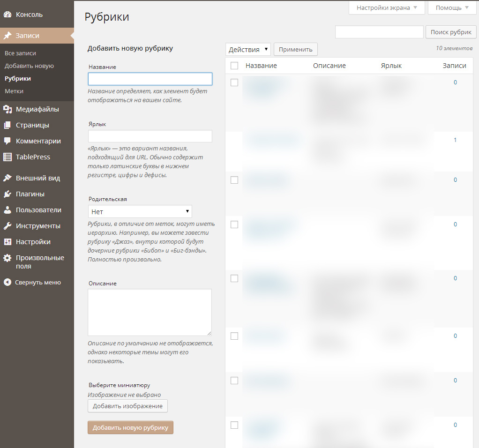Open TablePress via its table icon

[x=7, y=157]
